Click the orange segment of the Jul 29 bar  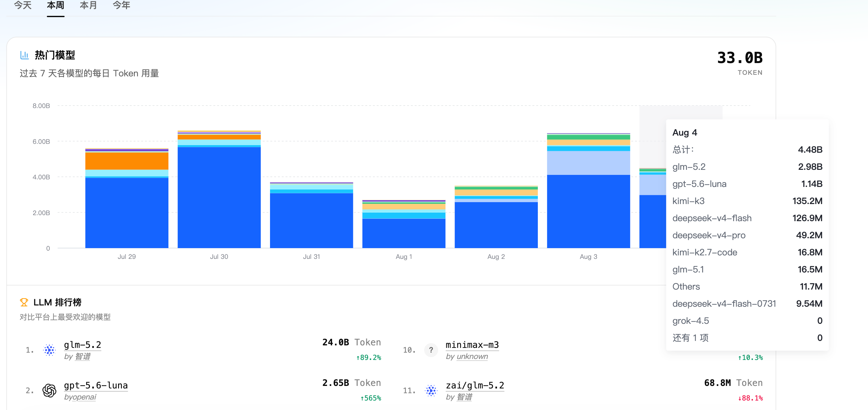coord(127,161)
